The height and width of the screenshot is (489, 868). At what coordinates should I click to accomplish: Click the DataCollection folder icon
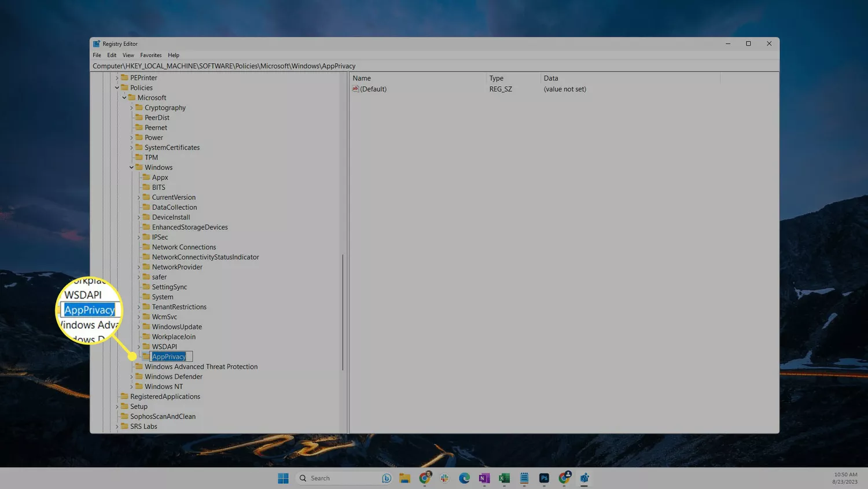[146, 207]
